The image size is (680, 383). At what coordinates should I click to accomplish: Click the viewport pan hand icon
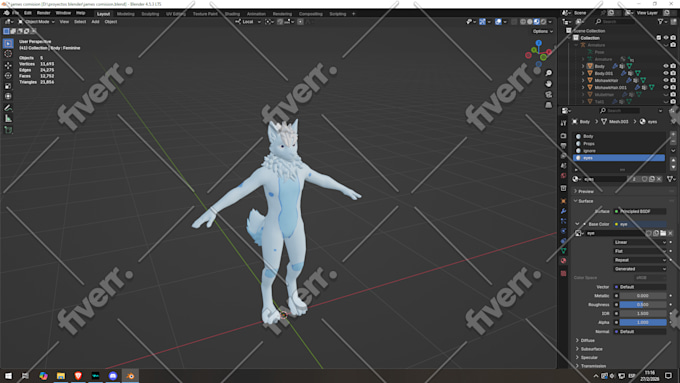point(549,84)
